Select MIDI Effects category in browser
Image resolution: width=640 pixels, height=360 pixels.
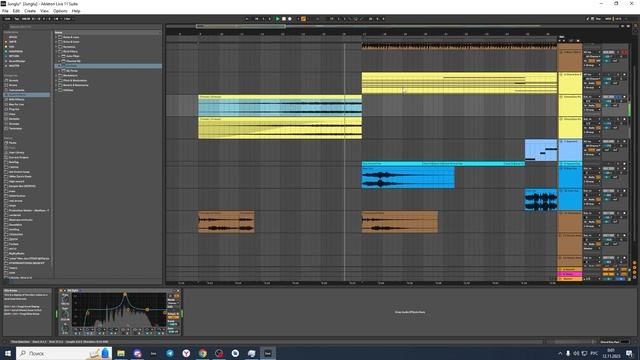17,100
